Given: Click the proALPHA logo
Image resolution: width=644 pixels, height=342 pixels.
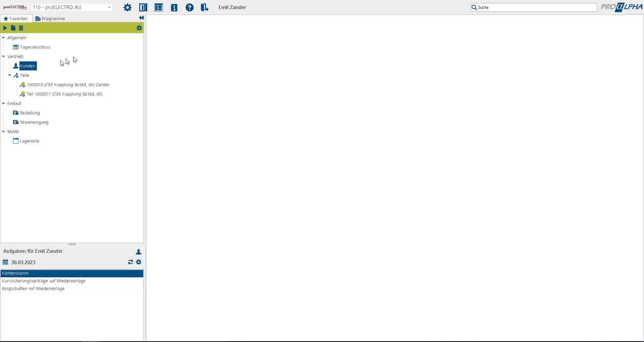Looking at the screenshot, I should click(x=622, y=7).
